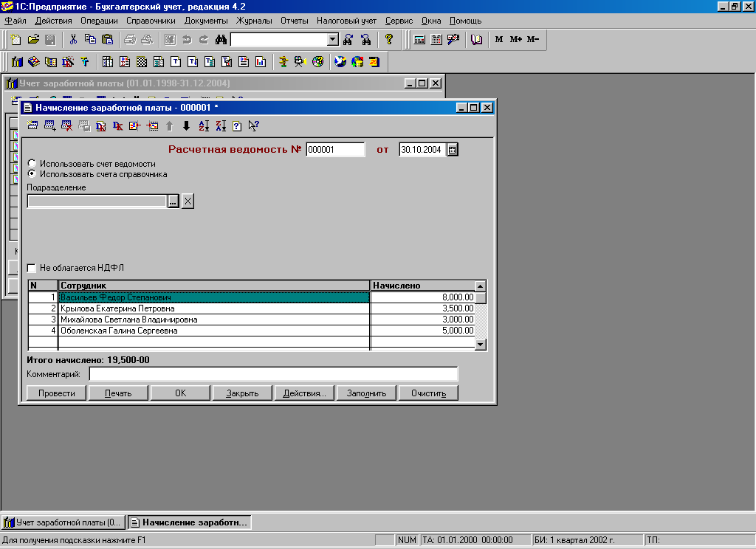Open the Налоговый учет menu
The image size is (756, 549).
346,21
